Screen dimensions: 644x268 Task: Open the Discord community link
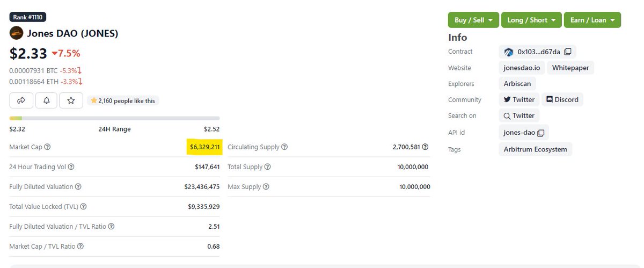tap(562, 100)
